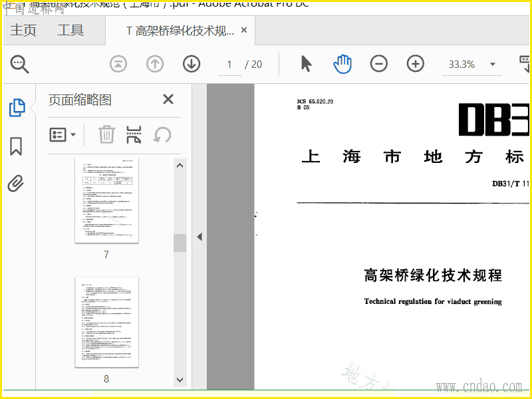Delete selected page with trash icon
This screenshot has height=399, width=532.
click(x=106, y=135)
